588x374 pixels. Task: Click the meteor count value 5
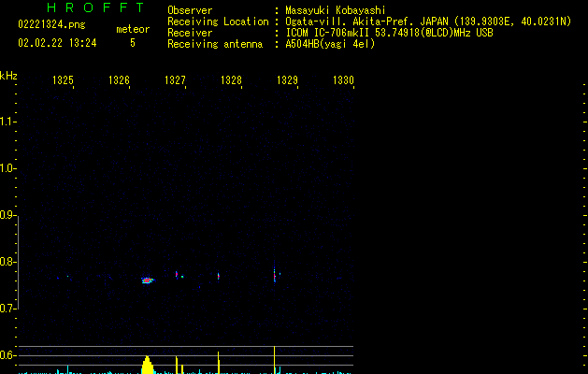133,43
